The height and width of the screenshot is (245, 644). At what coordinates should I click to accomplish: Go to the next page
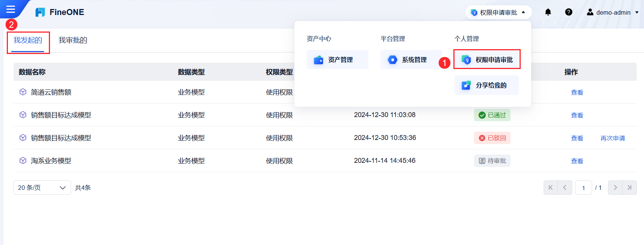[x=615, y=188]
